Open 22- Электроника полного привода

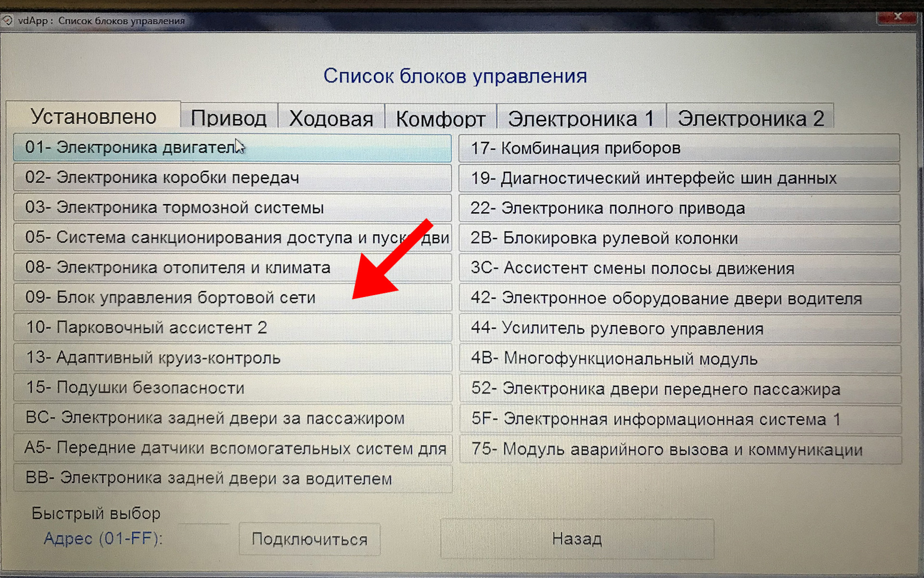pyautogui.click(x=679, y=208)
